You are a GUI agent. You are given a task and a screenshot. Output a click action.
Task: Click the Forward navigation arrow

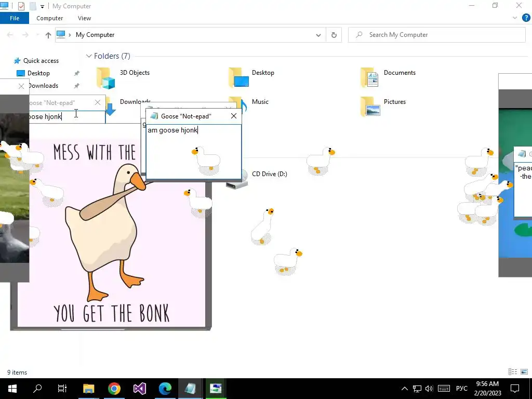pos(25,35)
